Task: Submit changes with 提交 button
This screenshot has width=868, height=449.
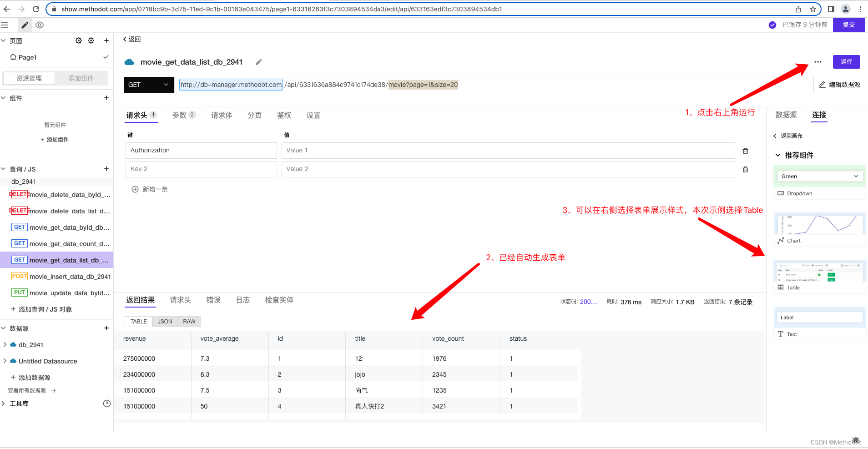Action: tap(849, 25)
